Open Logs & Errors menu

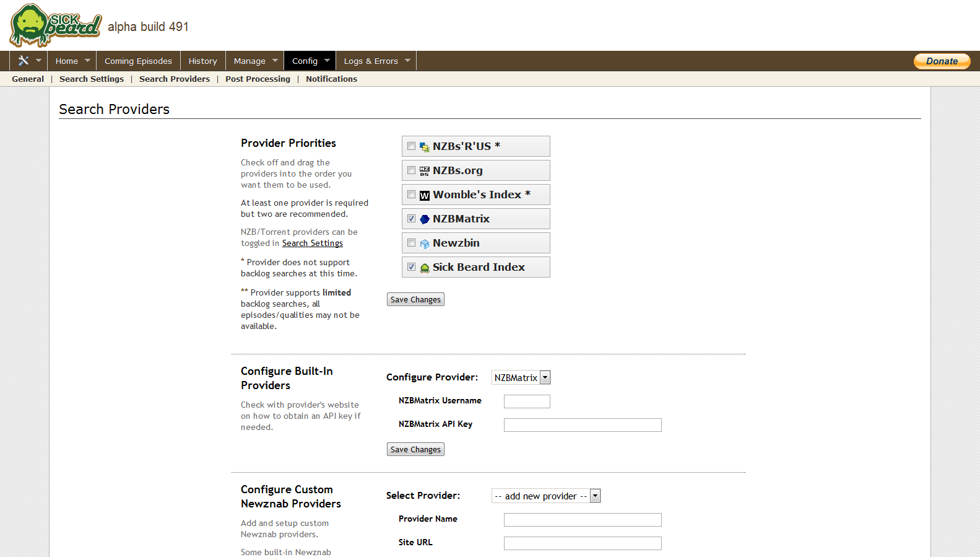click(371, 61)
